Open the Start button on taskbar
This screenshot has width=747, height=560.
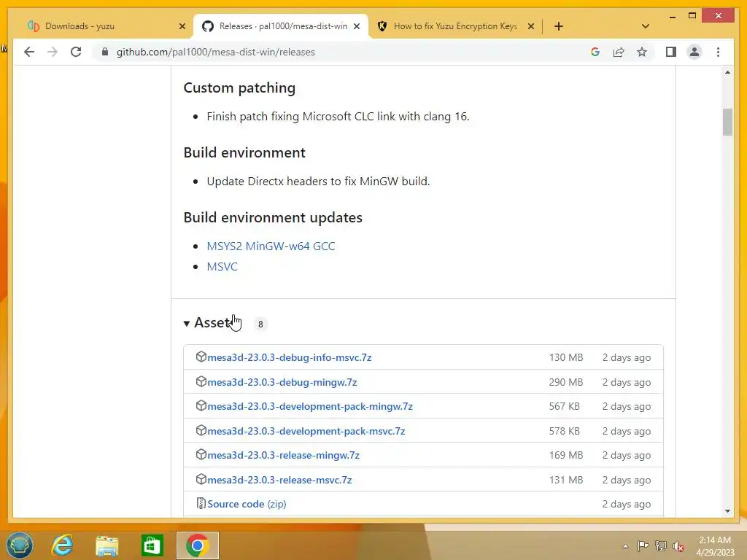pos(20,545)
